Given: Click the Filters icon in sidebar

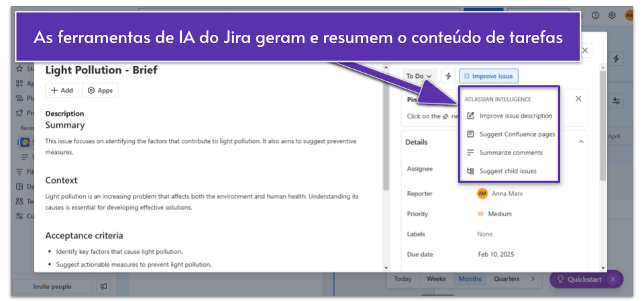Looking at the screenshot, I should (x=19, y=172).
